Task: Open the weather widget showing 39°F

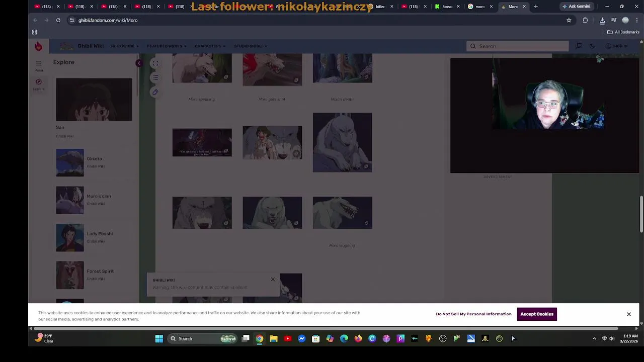Action: [44, 338]
